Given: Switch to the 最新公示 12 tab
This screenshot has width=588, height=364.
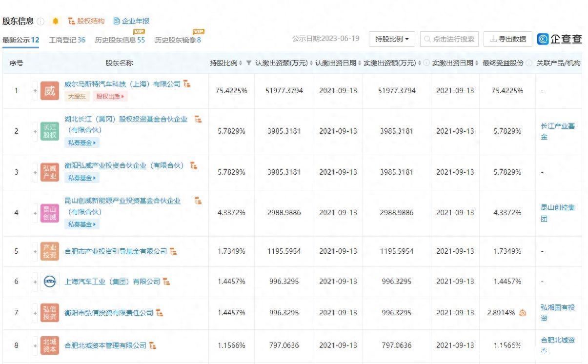Looking at the screenshot, I should click(21, 40).
